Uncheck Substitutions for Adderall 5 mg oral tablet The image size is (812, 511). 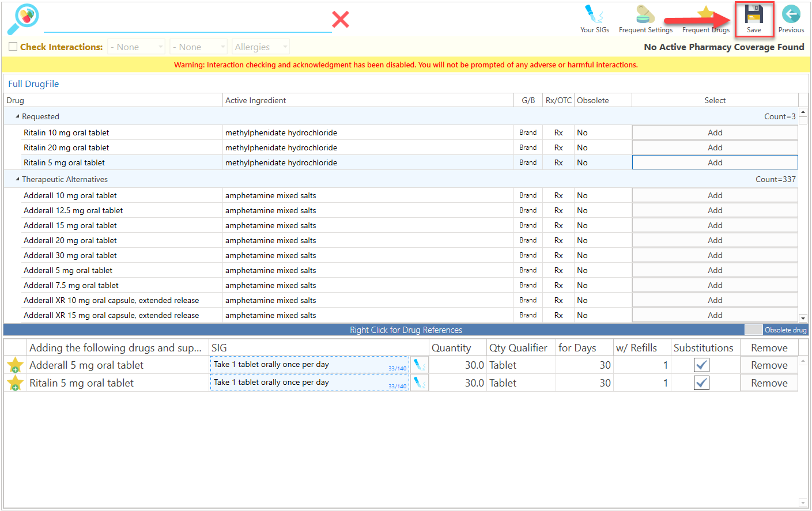pos(701,365)
